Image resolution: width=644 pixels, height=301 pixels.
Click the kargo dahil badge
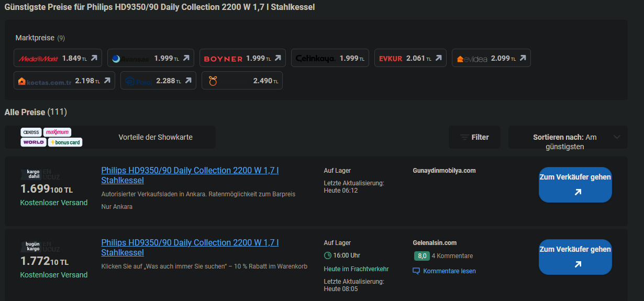[34, 174]
